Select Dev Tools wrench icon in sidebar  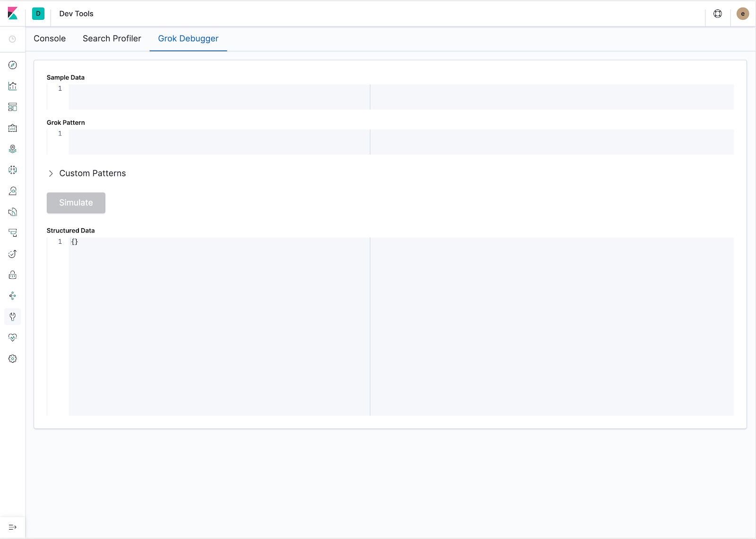(x=13, y=317)
